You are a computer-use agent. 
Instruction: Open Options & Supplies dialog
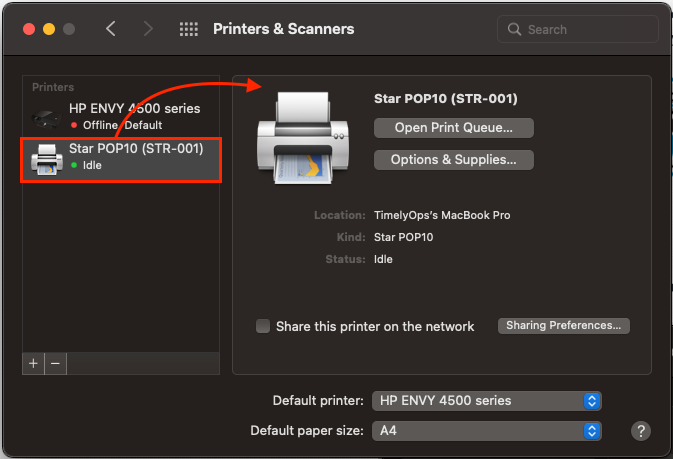pyautogui.click(x=454, y=160)
